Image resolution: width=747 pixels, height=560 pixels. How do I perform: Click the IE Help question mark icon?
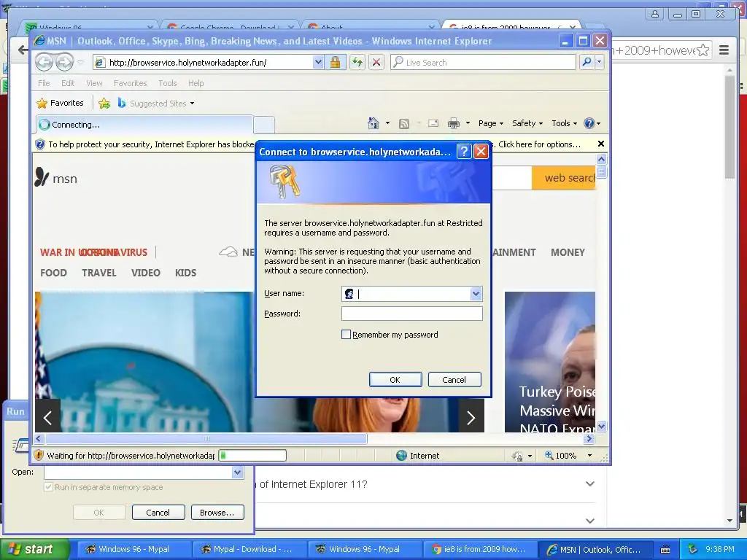[x=589, y=123]
